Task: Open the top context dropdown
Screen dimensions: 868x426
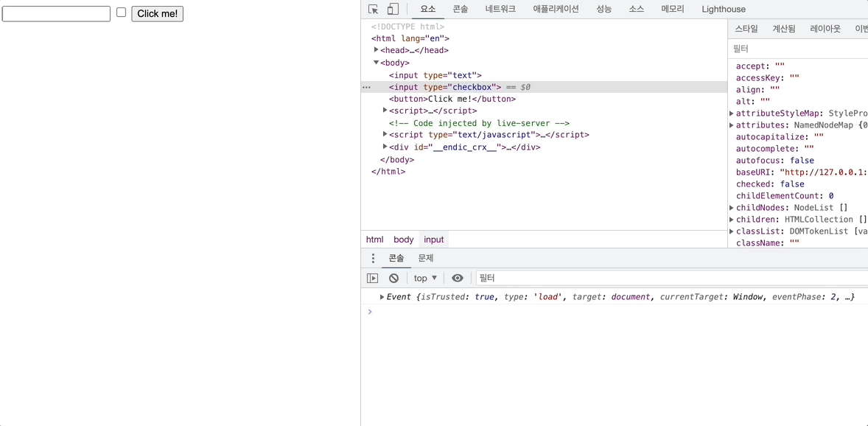Action: coord(426,278)
